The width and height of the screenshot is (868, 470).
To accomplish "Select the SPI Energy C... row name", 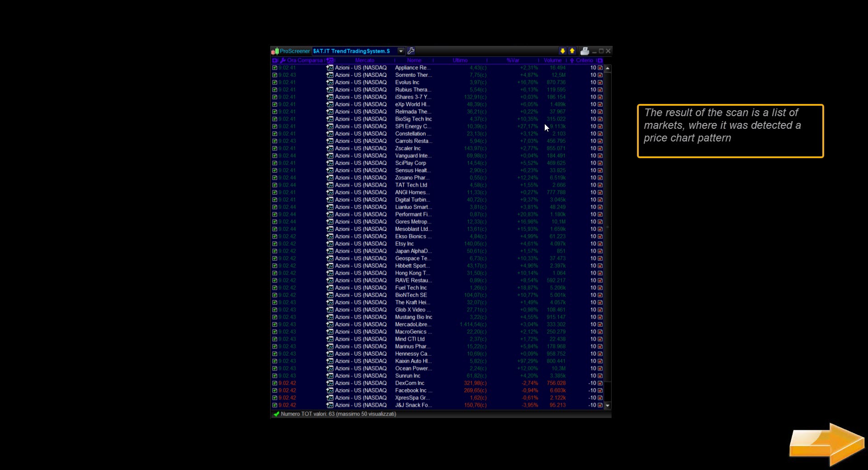I will [x=413, y=127].
